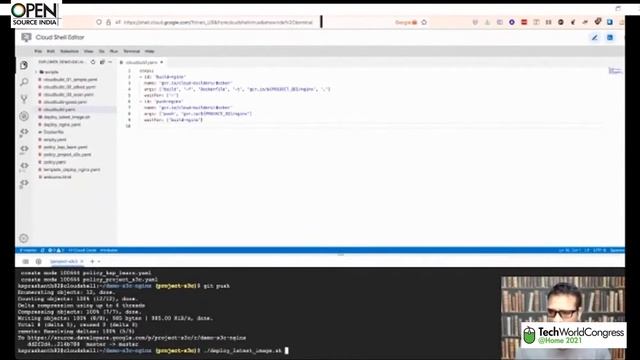Click the browser address bar URL
640x360 pixels.
pos(218,22)
